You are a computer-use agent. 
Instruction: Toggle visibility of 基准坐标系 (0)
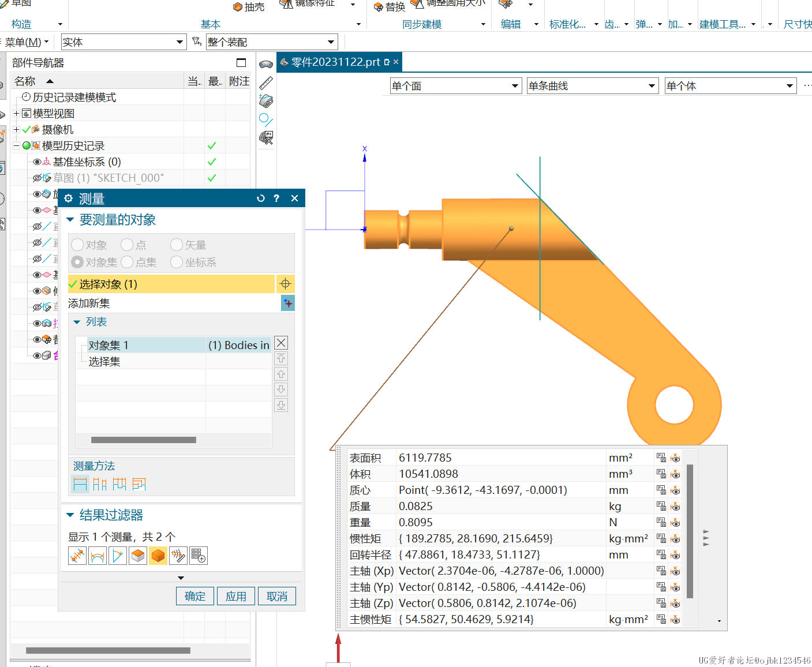pyautogui.click(x=37, y=162)
